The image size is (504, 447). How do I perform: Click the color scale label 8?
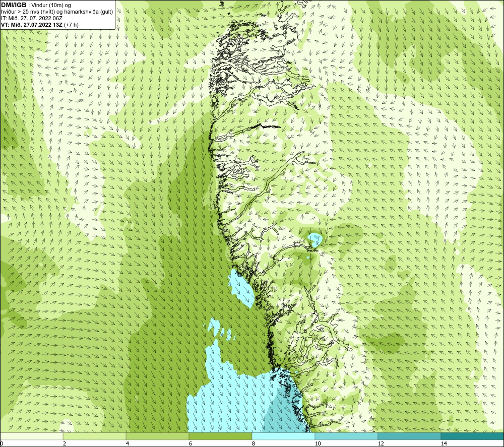point(254,443)
